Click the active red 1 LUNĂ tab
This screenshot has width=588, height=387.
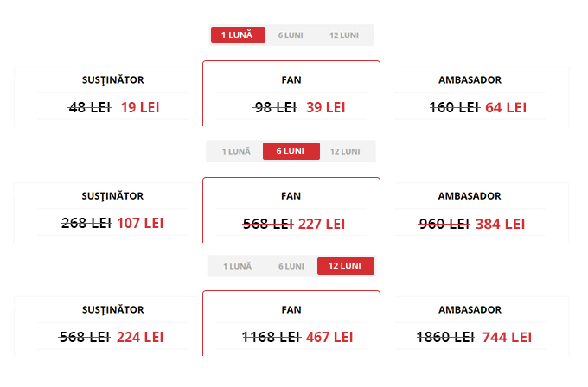238,35
